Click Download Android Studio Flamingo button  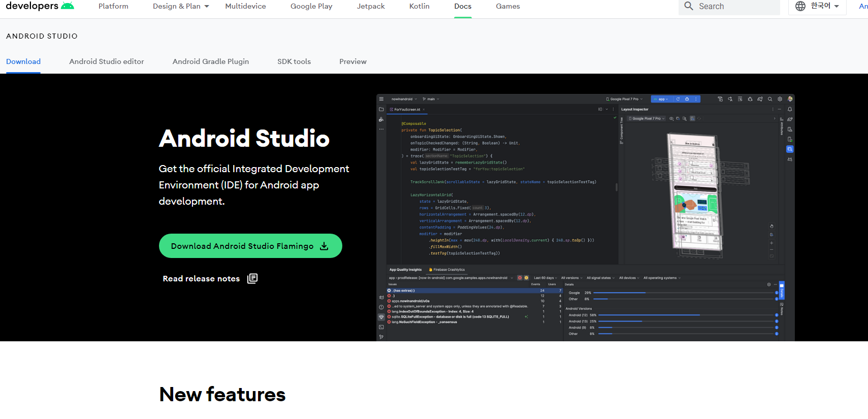point(250,246)
